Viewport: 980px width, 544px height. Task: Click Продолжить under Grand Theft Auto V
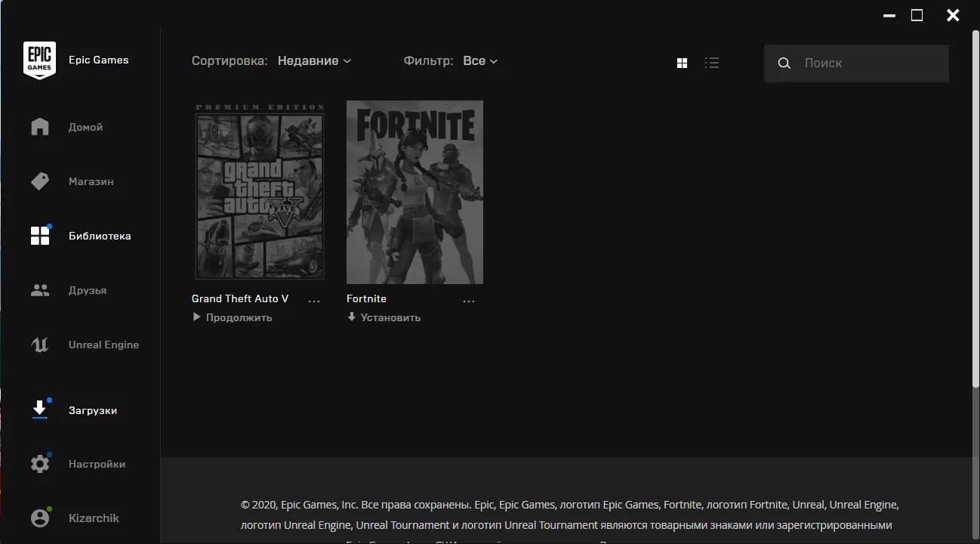pyautogui.click(x=239, y=317)
